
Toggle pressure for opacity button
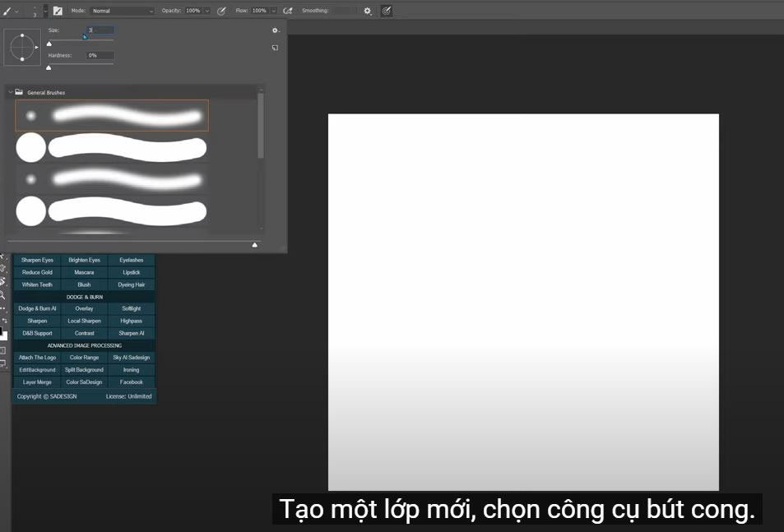coord(221,11)
